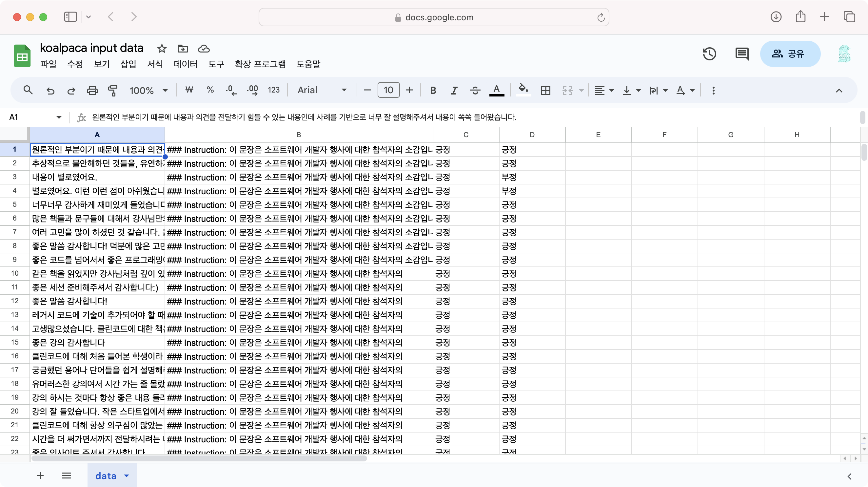Image resolution: width=868 pixels, height=487 pixels.
Task: Open version history
Action: 710,53
